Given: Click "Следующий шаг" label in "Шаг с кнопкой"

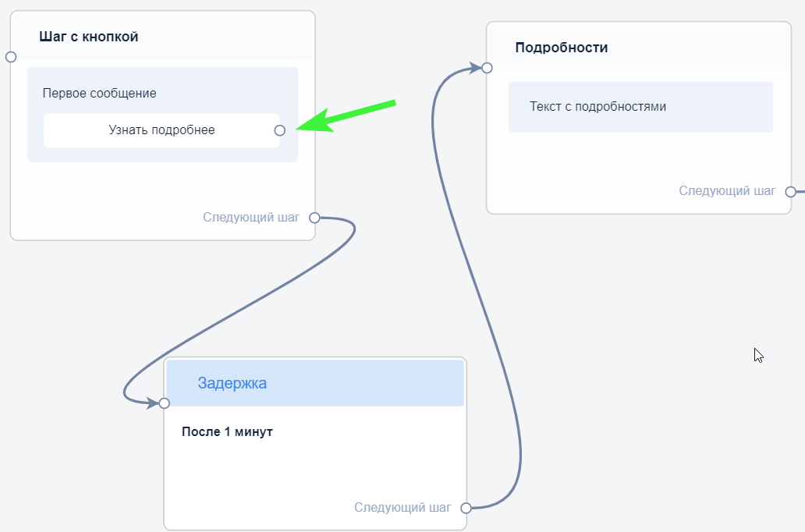Looking at the screenshot, I should pyautogui.click(x=251, y=218).
